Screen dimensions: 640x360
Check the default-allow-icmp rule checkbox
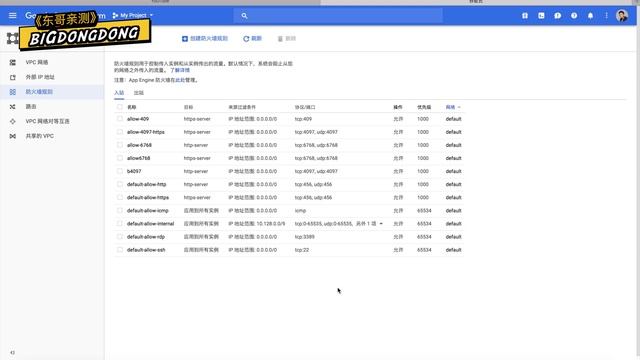[x=120, y=211]
